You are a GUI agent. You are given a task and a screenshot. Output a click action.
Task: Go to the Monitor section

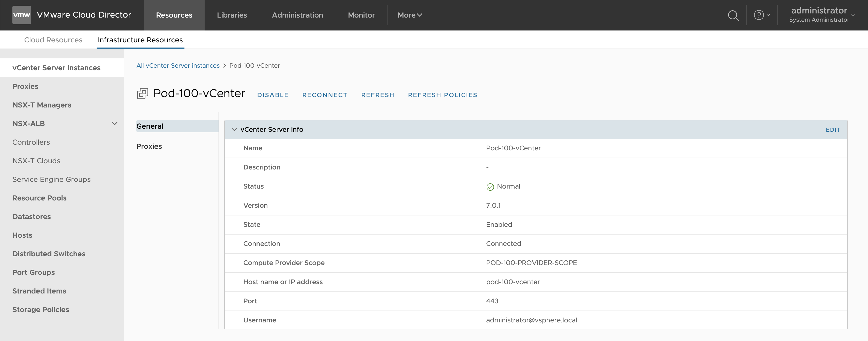pyautogui.click(x=361, y=15)
